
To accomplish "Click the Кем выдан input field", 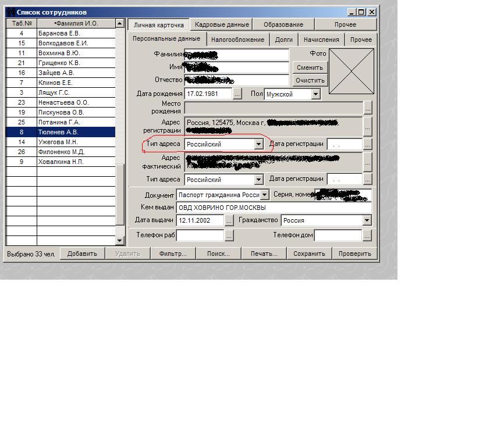I will pyautogui.click(x=274, y=208).
